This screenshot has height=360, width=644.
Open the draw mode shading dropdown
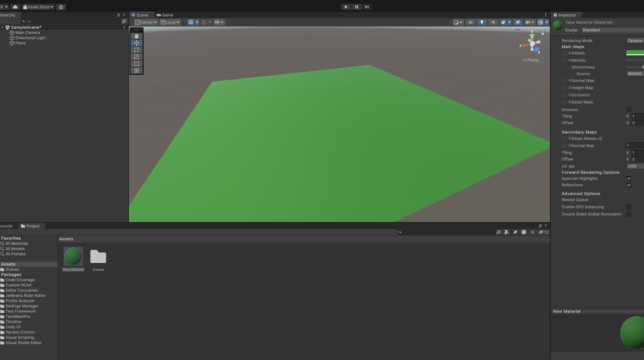(x=458, y=22)
